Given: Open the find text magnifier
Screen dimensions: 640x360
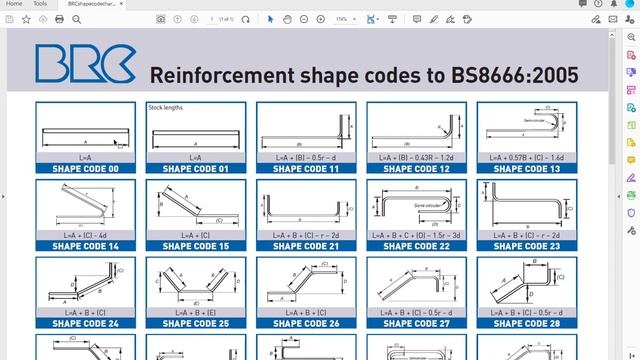Looking at the screenshot, I should click(76, 19).
